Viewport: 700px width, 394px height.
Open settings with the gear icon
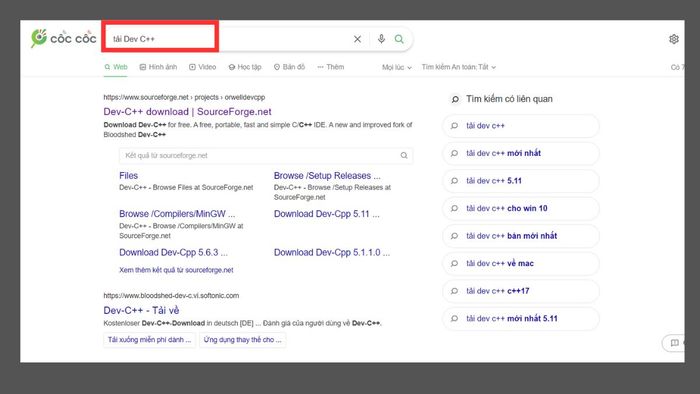tap(674, 39)
